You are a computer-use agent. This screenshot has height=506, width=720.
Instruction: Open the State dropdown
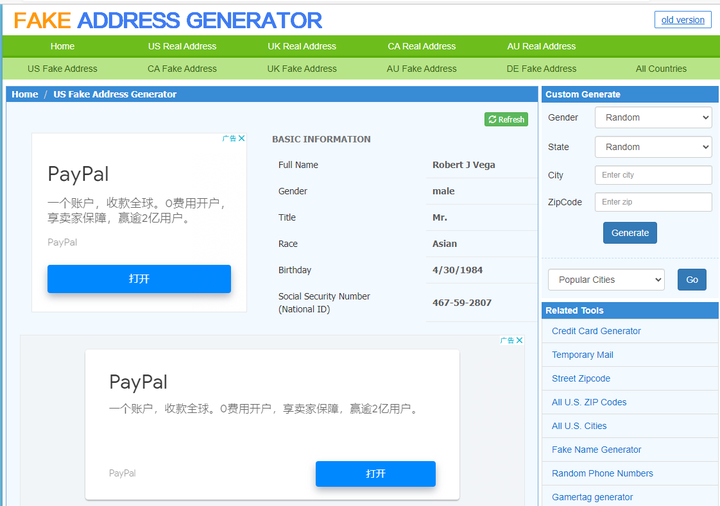pyautogui.click(x=653, y=147)
